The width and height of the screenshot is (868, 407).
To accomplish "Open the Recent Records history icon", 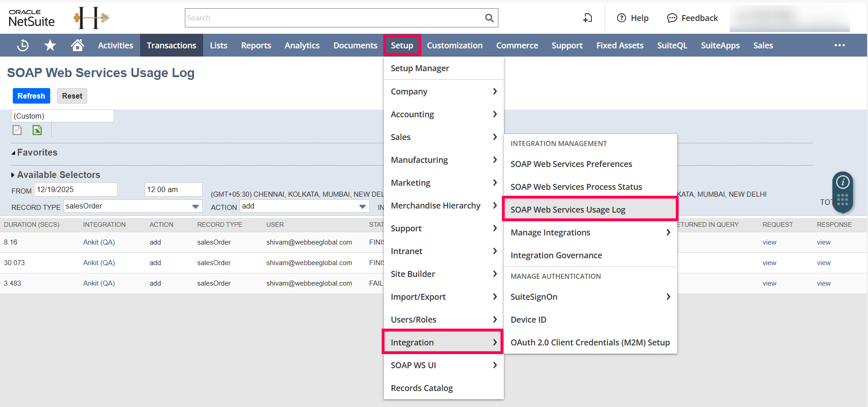I will (23, 45).
